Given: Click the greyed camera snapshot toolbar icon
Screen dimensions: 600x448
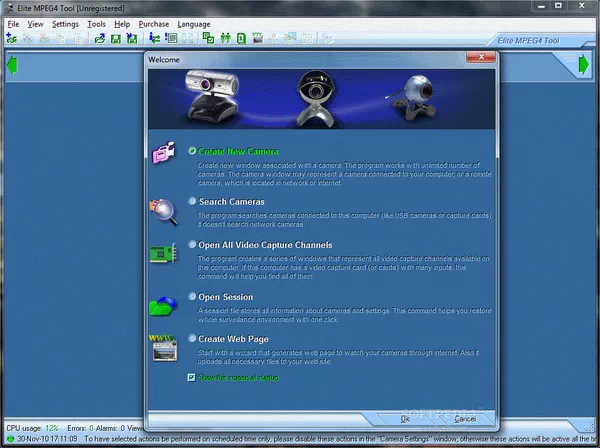Looking at the screenshot, I should (x=307, y=38).
